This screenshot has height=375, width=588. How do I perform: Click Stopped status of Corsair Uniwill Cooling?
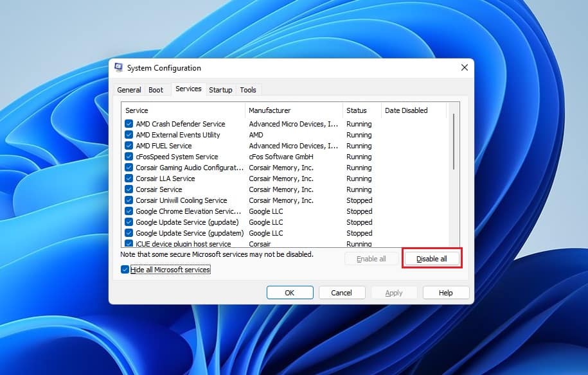359,200
